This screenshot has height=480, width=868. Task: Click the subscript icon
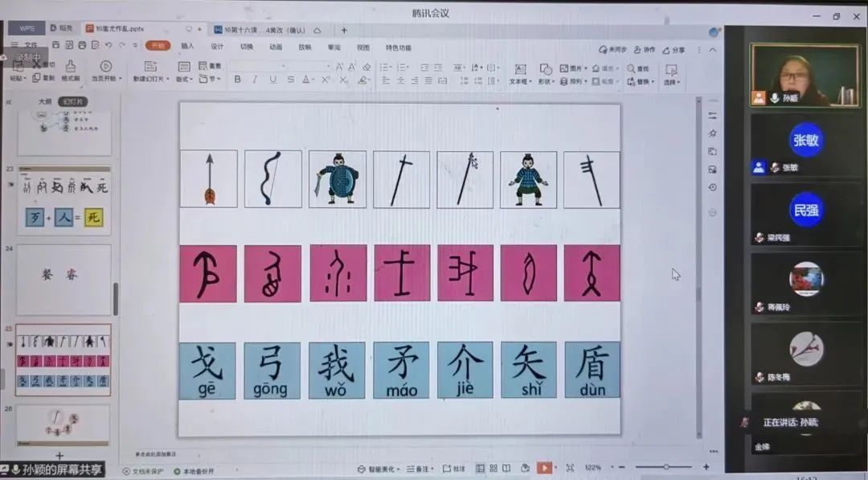coord(344,80)
